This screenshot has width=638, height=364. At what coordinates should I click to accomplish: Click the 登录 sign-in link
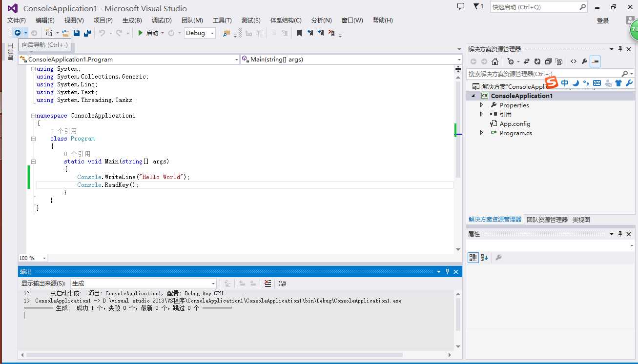point(603,21)
